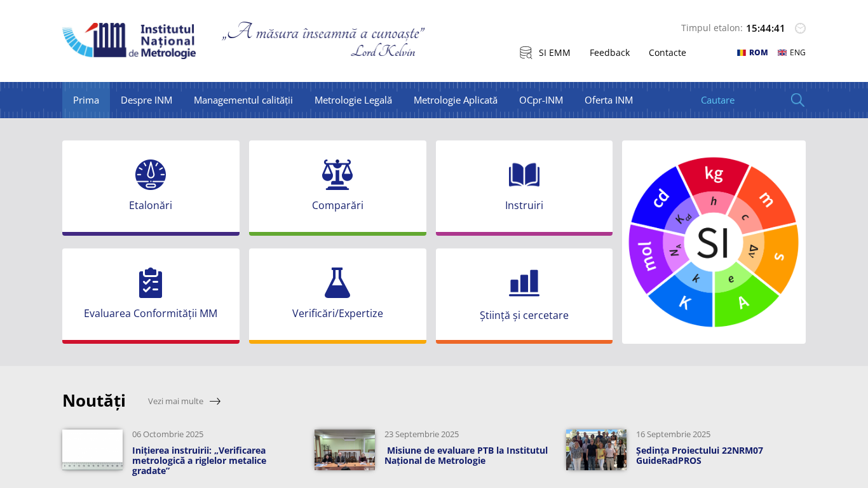Click the clock icon beside Timpul etalon
The width and height of the screenshot is (868, 488).
800,28
